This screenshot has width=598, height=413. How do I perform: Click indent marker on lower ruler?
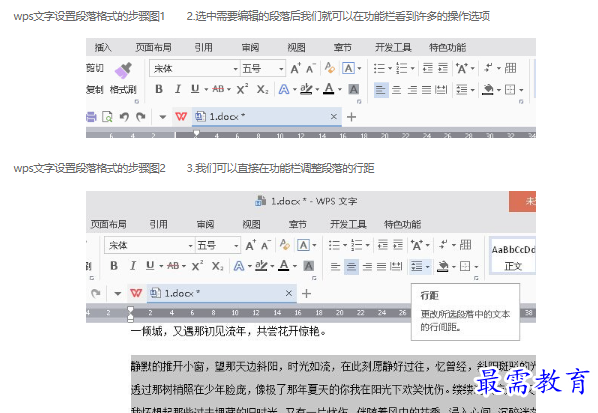[130, 313]
